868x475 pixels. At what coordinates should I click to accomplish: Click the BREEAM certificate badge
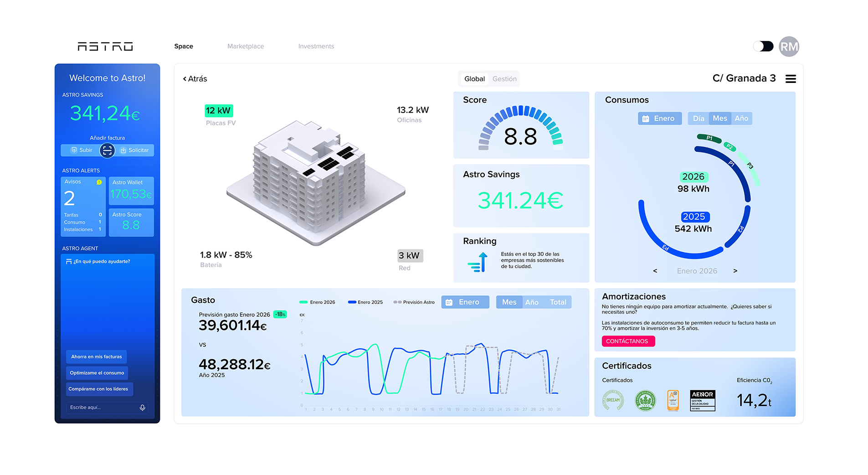[613, 400]
